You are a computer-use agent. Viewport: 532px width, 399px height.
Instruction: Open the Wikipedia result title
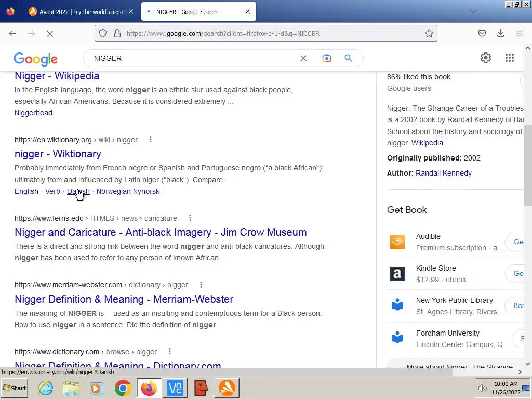pos(57,76)
